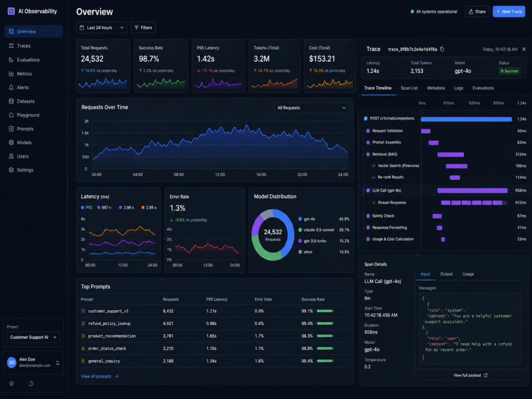Toggle the orange 2.98 s latency legend series
The height and width of the screenshot is (399, 532).
(149, 207)
